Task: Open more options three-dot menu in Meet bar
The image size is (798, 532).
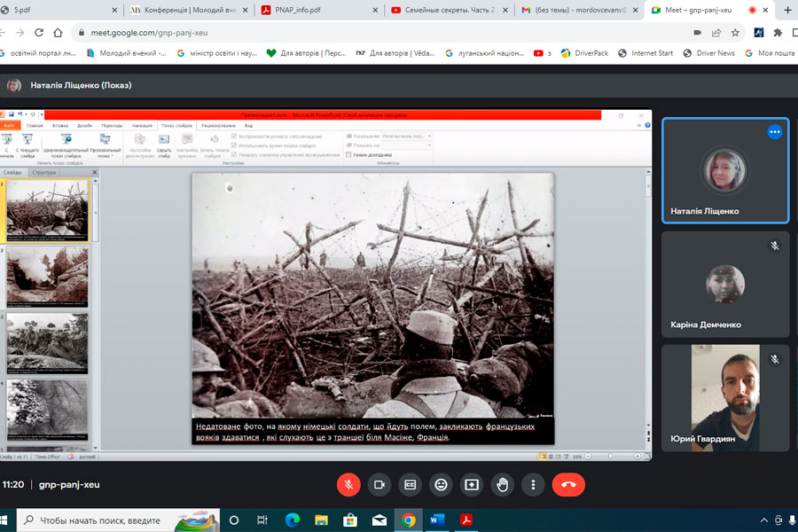Action: pyautogui.click(x=533, y=485)
